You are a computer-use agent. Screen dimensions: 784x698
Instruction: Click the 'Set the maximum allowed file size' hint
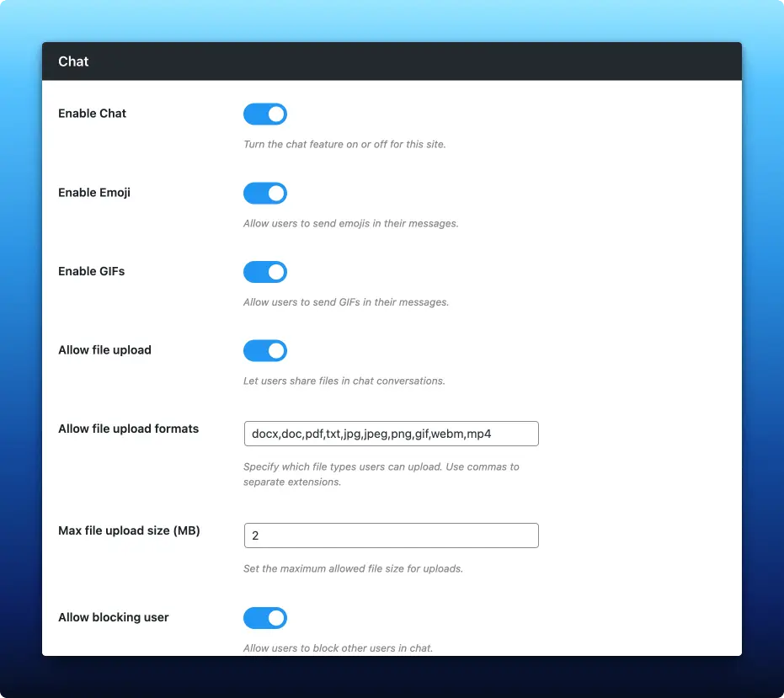(353, 568)
